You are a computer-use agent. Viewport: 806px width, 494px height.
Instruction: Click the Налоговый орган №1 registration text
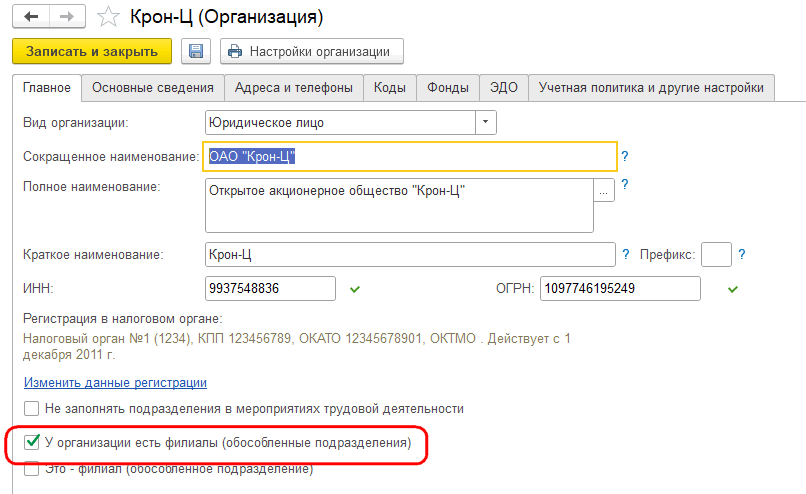coord(297,346)
